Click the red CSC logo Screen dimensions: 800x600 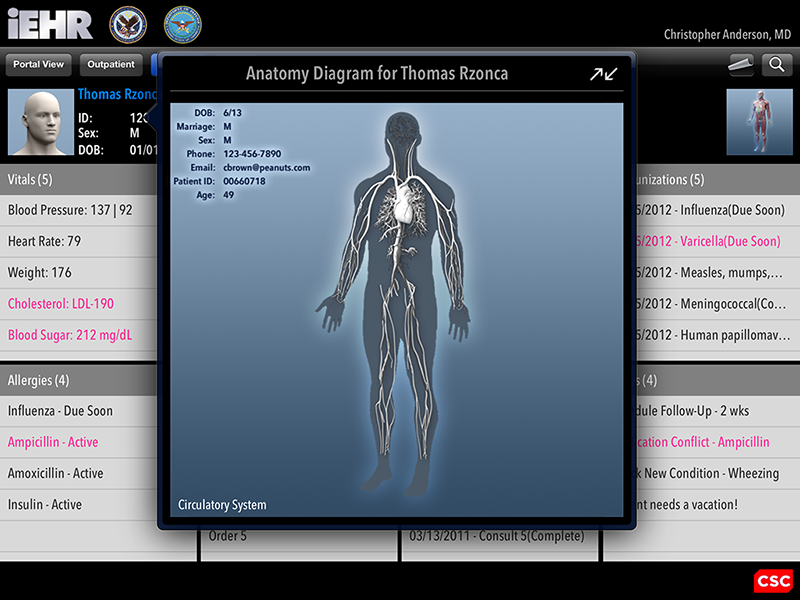773,580
